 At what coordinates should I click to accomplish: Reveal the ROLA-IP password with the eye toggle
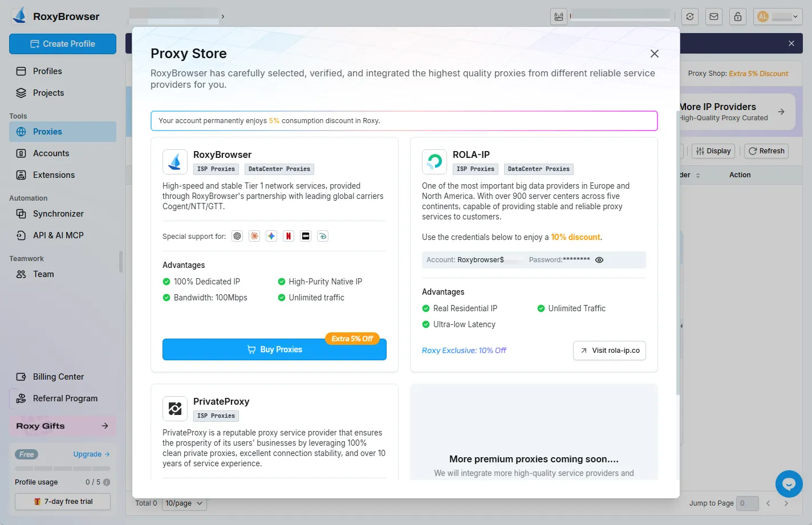pos(599,259)
